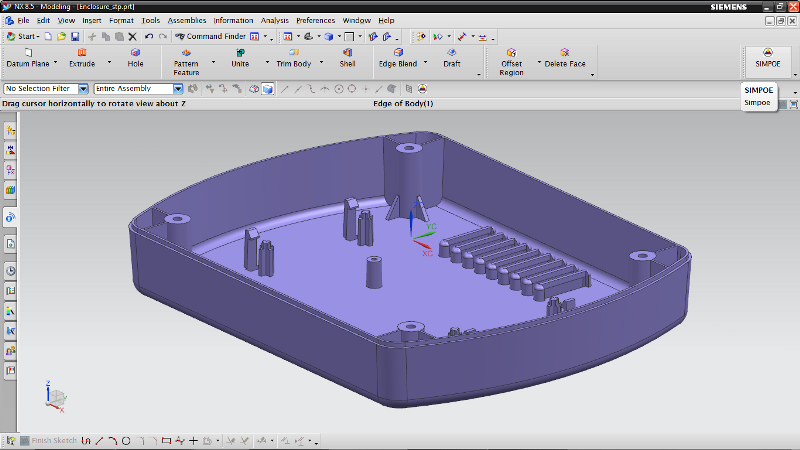Toggle the snap quadrant point option
This screenshot has height=450, width=800.
352,89
